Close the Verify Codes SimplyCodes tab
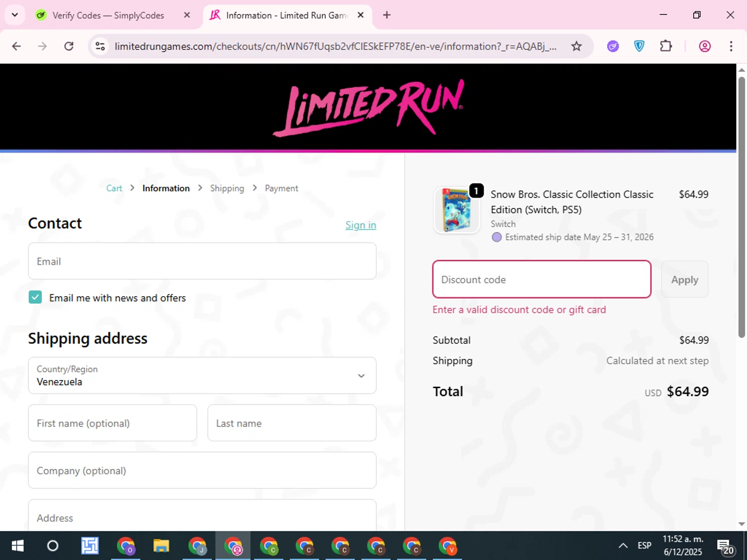This screenshot has height=560, width=747. tap(187, 15)
